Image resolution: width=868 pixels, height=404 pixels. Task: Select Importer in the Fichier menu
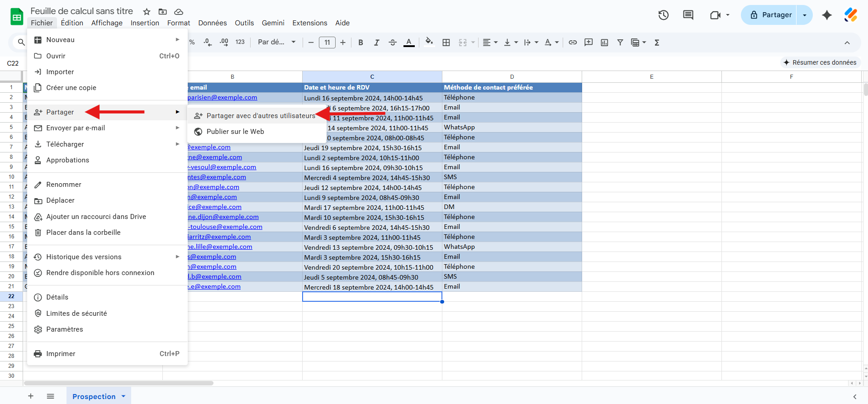coord(107,72)
